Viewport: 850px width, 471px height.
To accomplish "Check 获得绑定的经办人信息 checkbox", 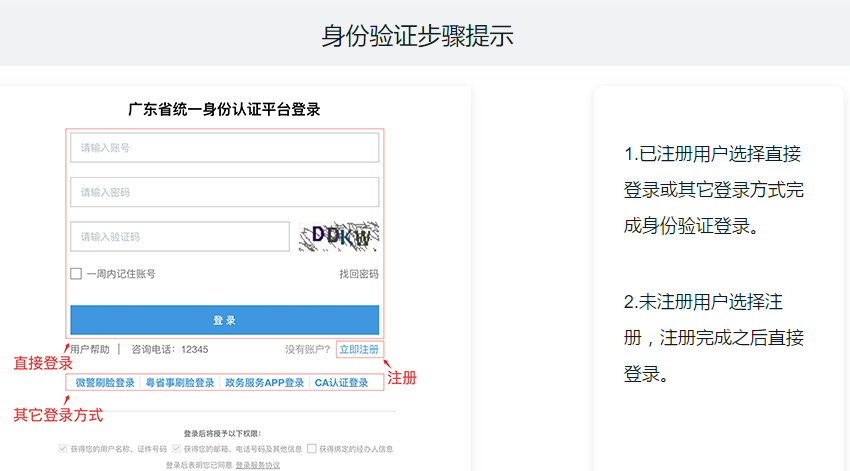I will coord(313,449).
